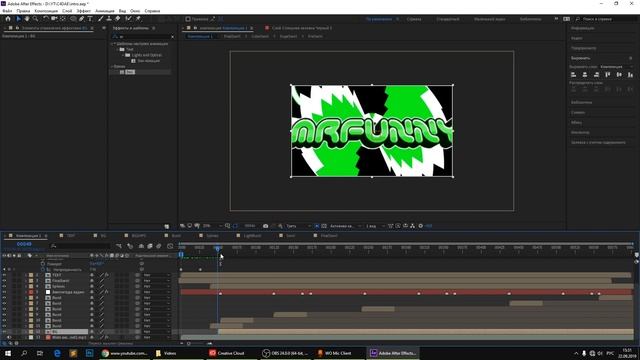The width and height of the screenshot is (640, 360).
Task: Click the blue timeline playhead marker
Action: click(218, 248)
